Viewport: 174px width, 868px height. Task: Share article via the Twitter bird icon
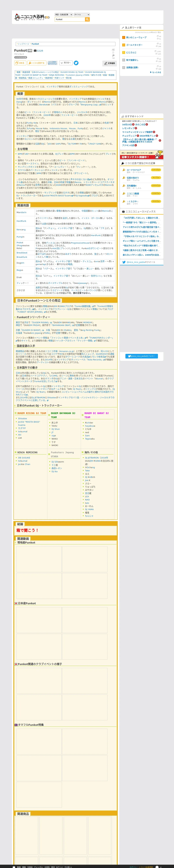coord(76,63)
